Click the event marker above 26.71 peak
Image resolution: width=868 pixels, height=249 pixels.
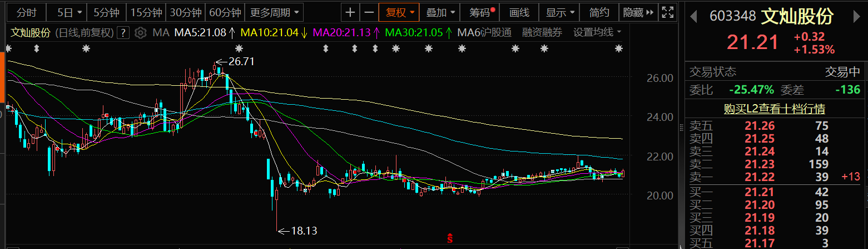(240, 49)
